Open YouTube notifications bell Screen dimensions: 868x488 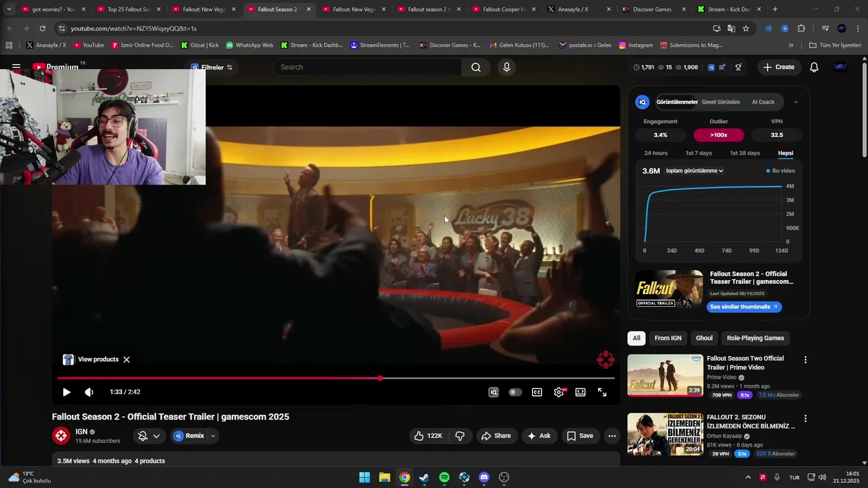coord(814,67)
